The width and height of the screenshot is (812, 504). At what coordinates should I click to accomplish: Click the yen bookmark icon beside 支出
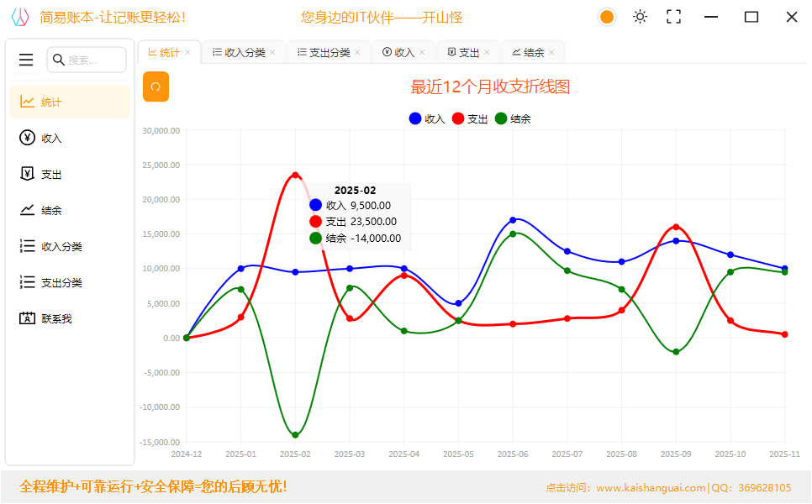pyautogui.click(x=27, y=174)
